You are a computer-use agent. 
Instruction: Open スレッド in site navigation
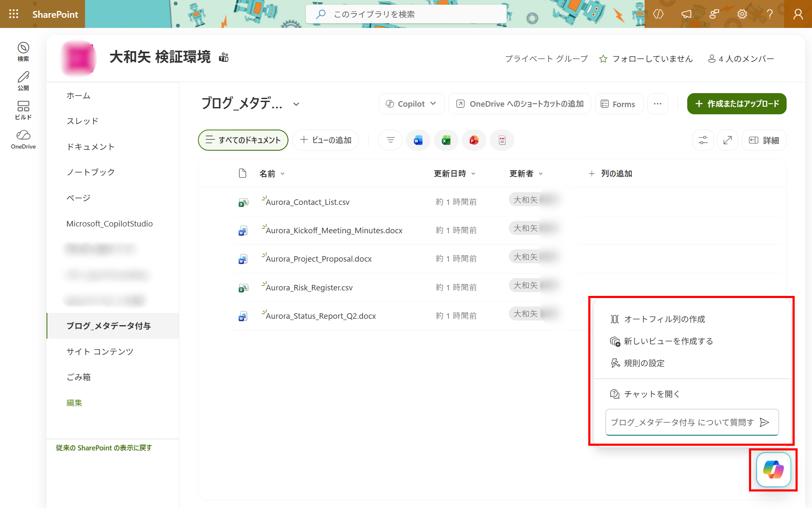(82, 121)
